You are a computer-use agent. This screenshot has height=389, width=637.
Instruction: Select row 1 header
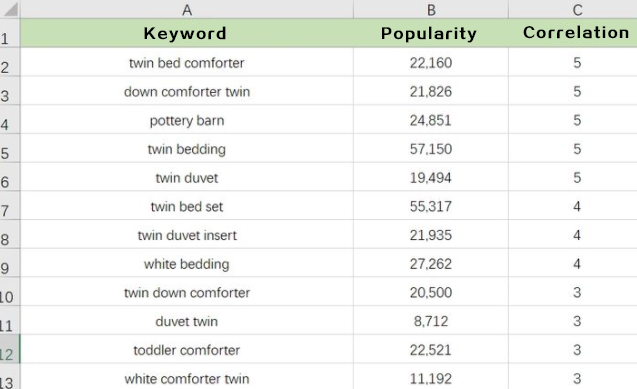tap(10, 33)
